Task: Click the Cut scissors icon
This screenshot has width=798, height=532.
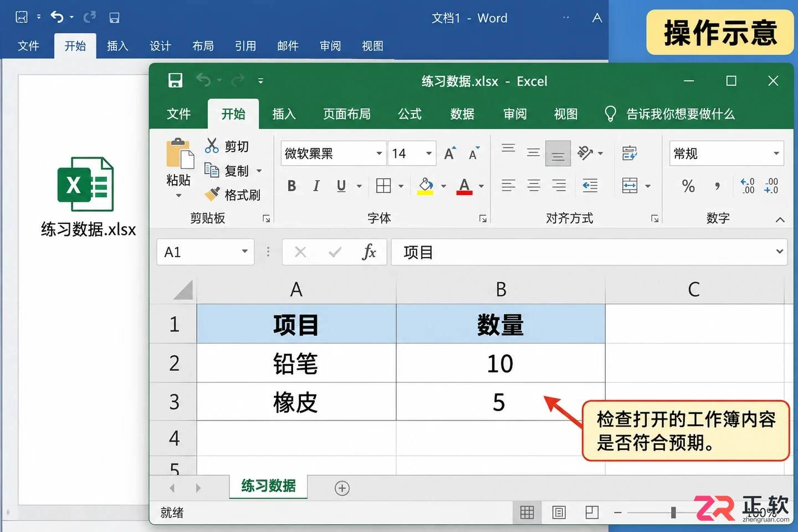Action: 212,146
